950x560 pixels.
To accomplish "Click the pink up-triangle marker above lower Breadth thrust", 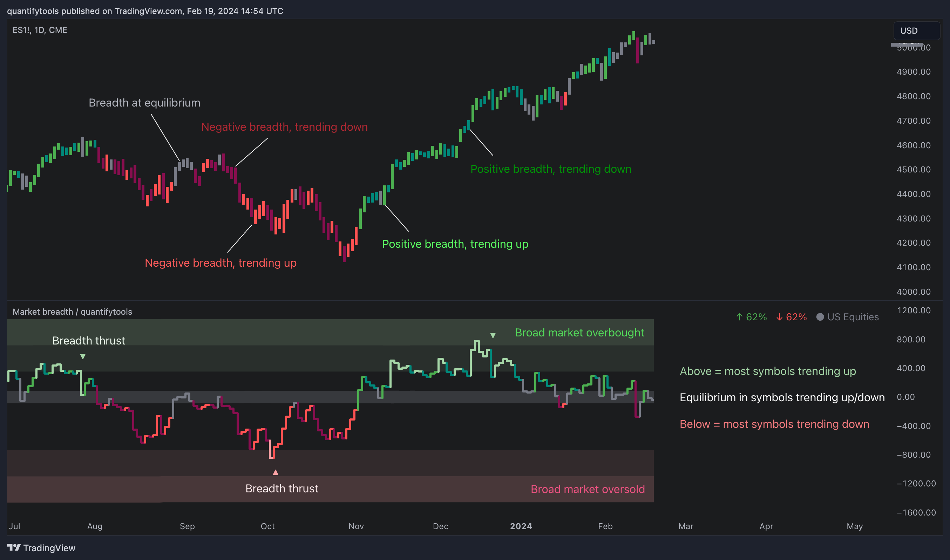I will coord(276,472).
